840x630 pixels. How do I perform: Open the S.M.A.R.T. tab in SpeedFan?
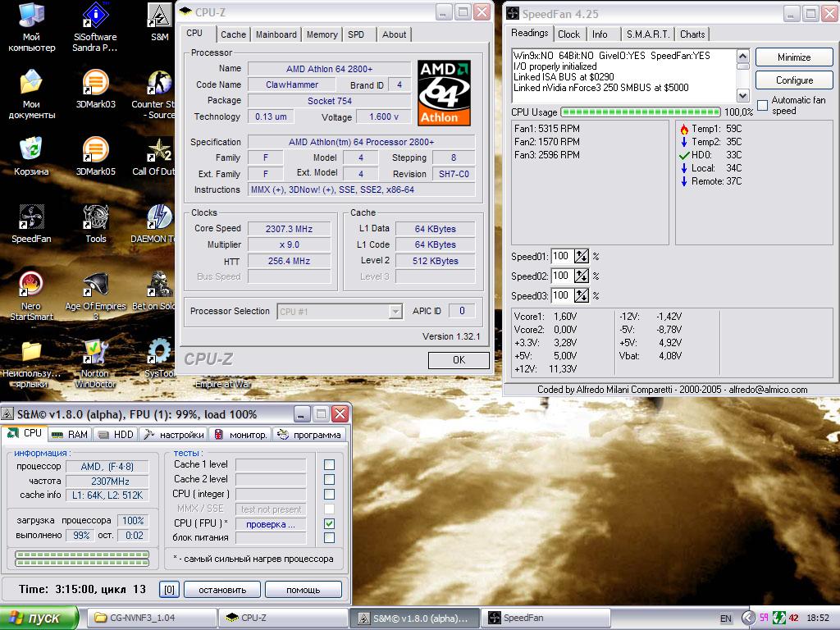pyautogui.click(x=648, y=34)
